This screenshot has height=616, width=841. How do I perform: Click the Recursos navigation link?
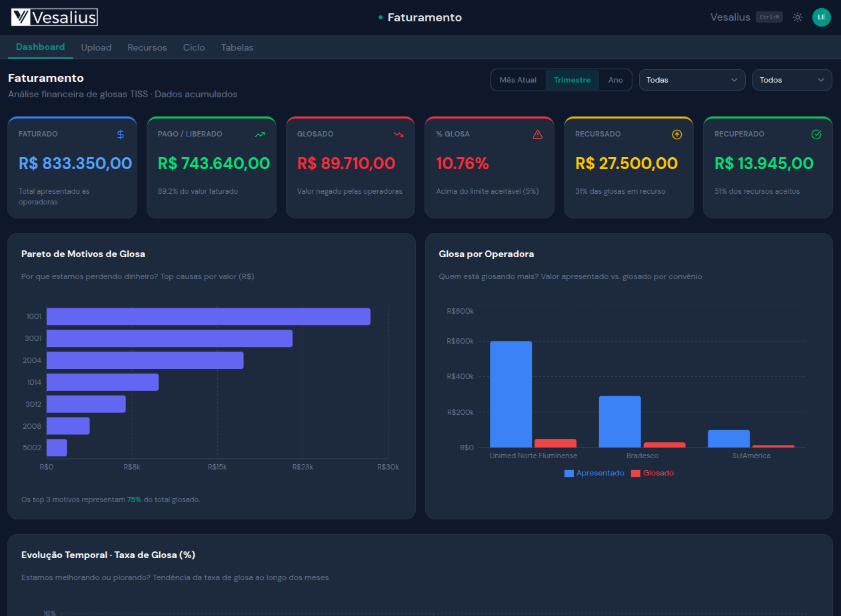[147, 47]
